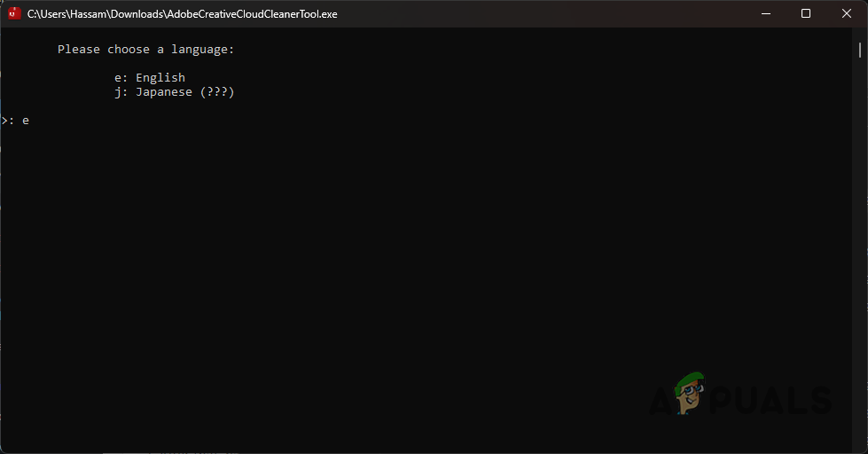This screenshot has width=868, height=454.
Task: Minimize the Cleaner Tool console window
Action: [765, 14]
